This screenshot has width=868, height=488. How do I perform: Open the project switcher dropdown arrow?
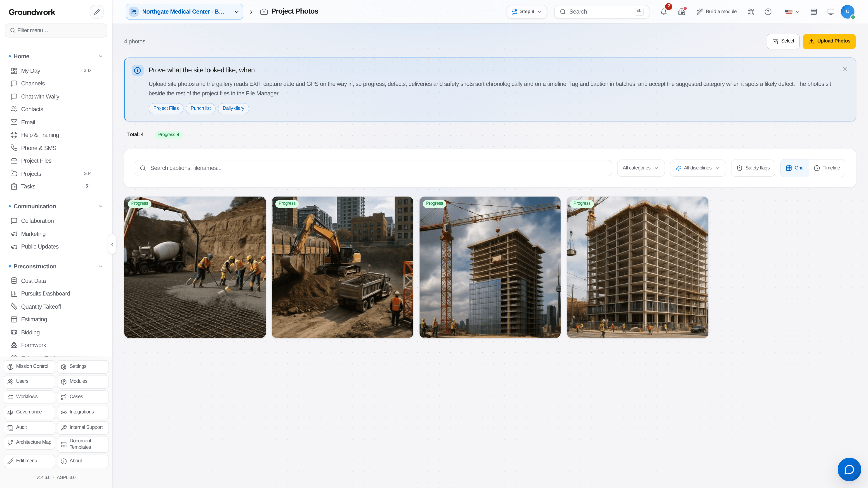tap(236, 12)
